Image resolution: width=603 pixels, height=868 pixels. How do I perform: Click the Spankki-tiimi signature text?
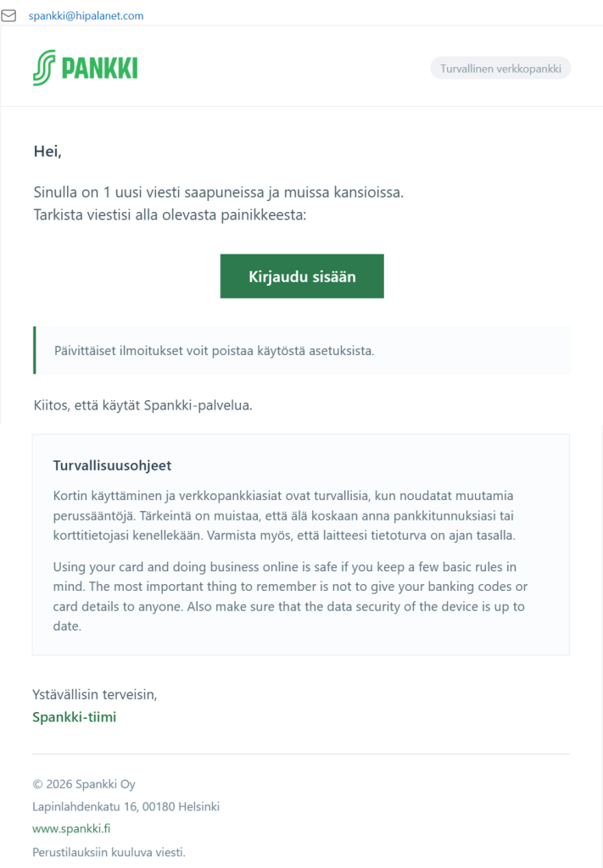[74, 717]
